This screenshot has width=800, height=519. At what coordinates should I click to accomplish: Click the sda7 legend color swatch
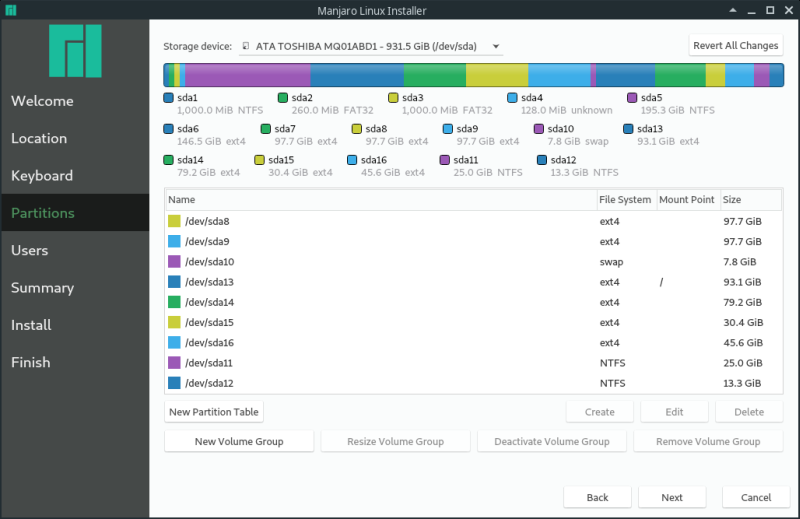[265, 129]
